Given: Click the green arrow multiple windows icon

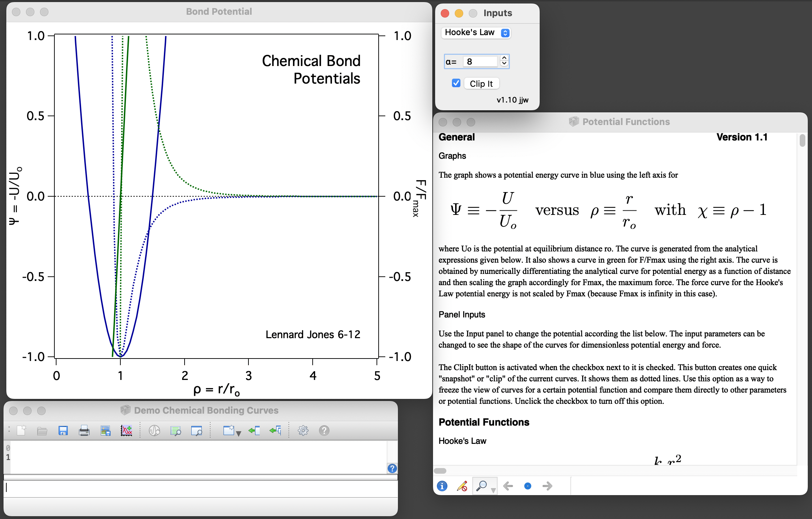Looking at the screenshot, I should click(275, 431).
